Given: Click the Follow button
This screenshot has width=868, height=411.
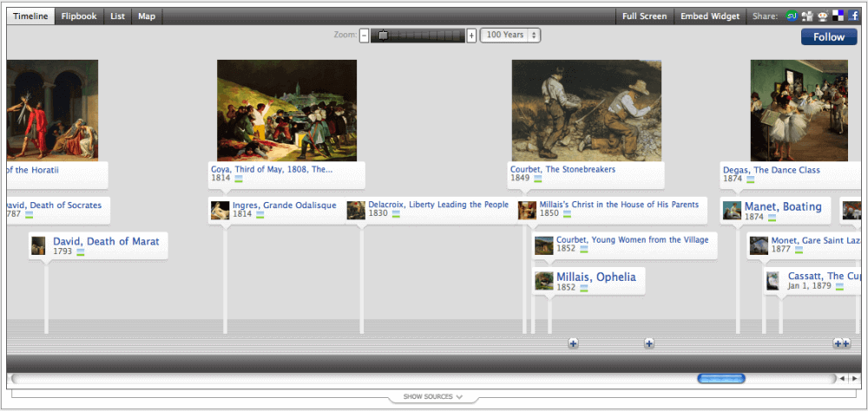Looking at the screenshot, I should pyautogui.click(x=829, y=37).
